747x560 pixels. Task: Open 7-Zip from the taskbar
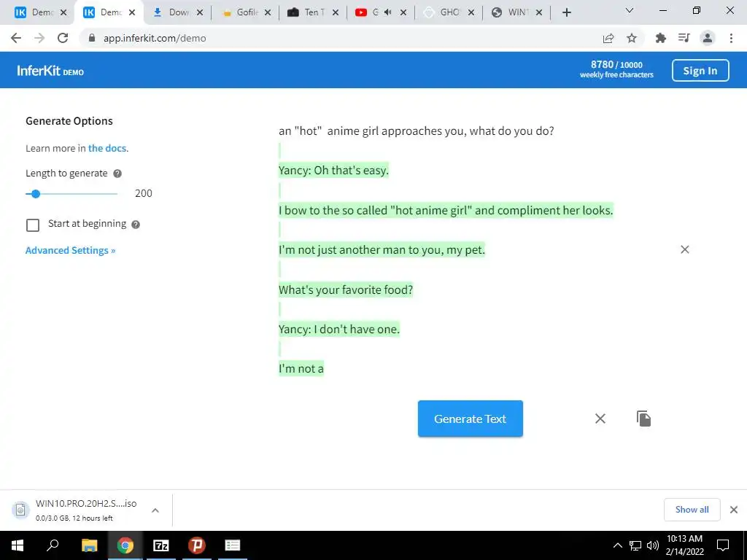tap(161, 545)
